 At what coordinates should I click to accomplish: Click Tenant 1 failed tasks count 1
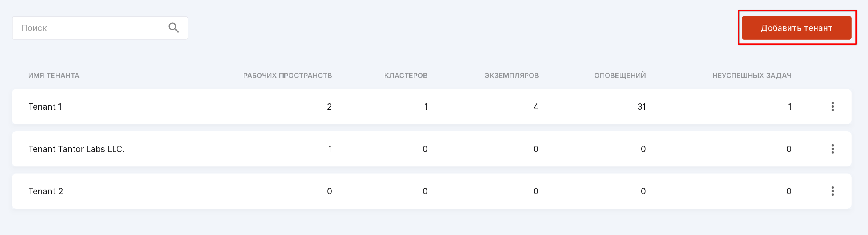(x=789, y=107)
